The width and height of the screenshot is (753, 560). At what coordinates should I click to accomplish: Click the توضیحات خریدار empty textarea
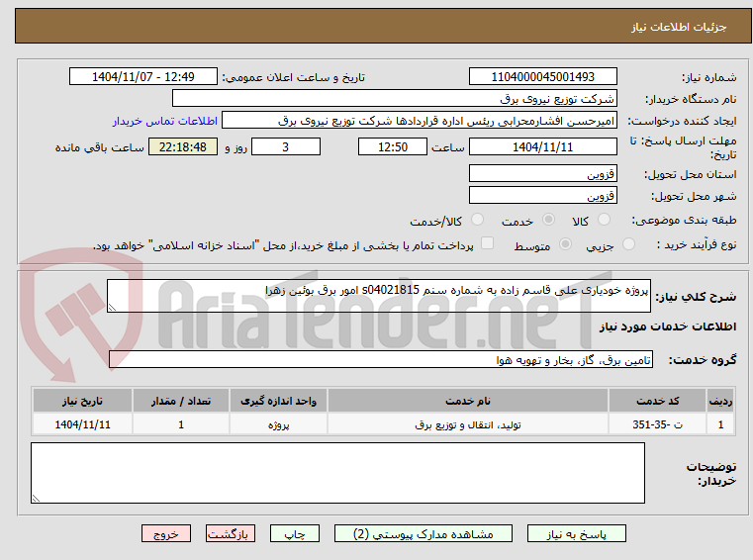337,473
